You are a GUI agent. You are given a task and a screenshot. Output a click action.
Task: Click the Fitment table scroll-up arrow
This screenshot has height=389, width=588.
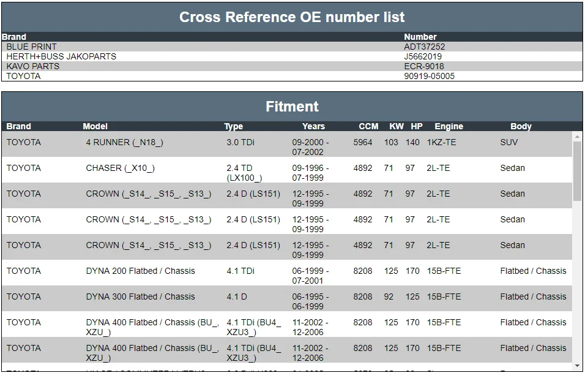(x=577, y=137)
